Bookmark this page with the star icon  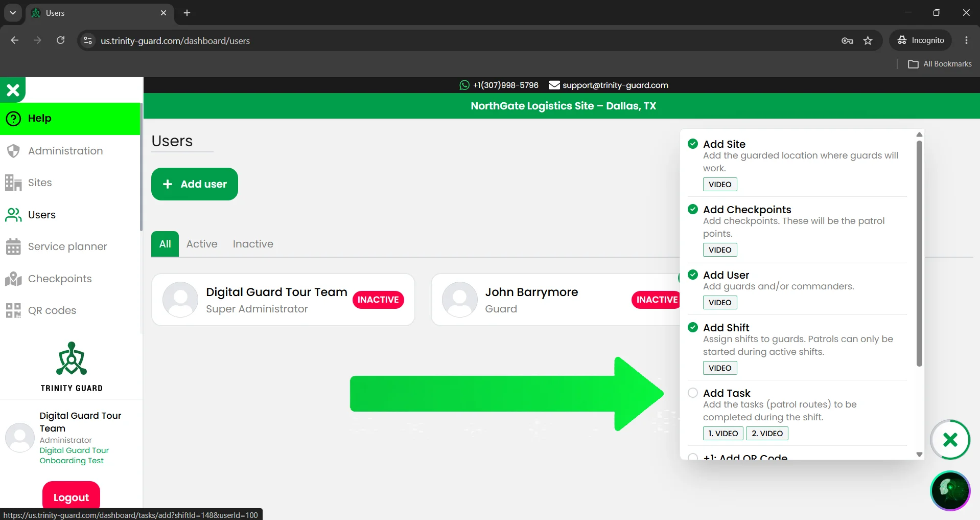tap(868, 40)
